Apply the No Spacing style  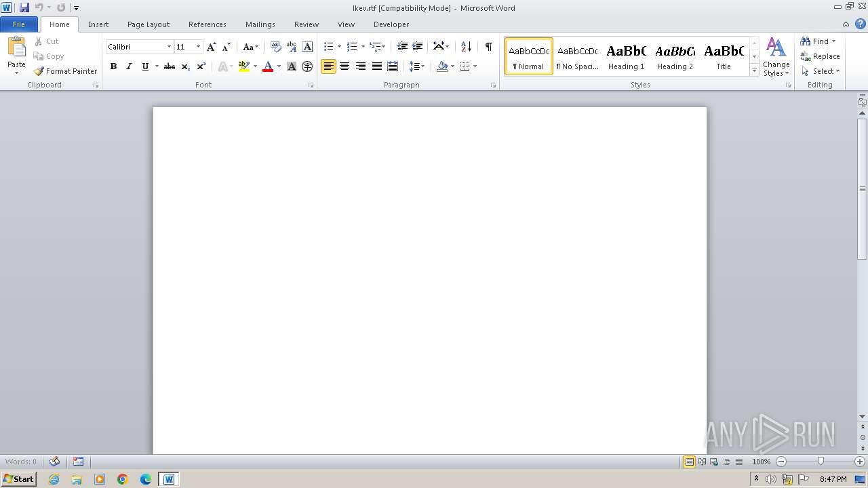pos(577,56)
